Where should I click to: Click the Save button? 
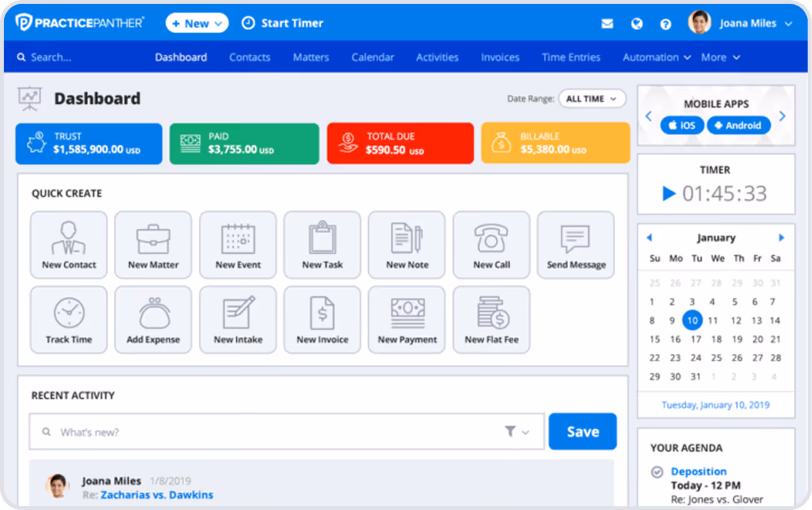[x=583, y=431]
